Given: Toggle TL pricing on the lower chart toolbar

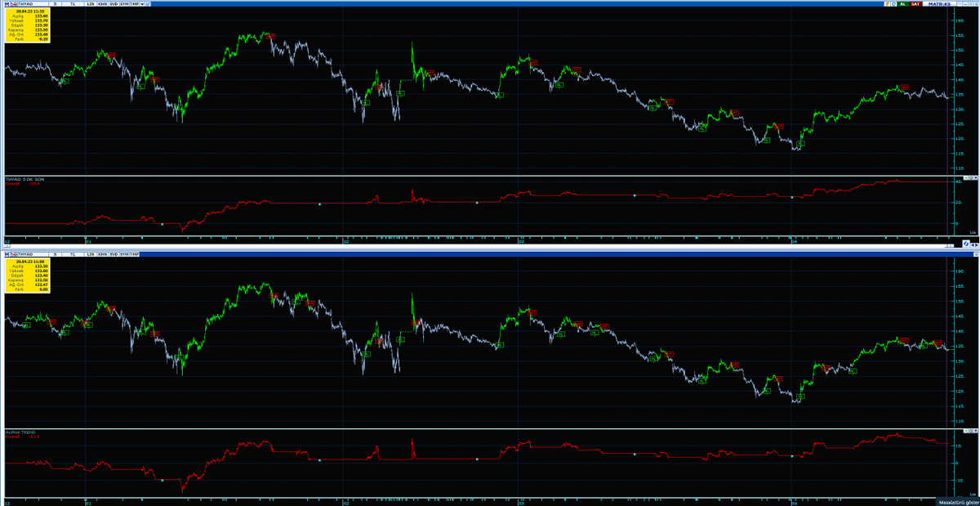Looking at the screenshot, I should 73,254.
